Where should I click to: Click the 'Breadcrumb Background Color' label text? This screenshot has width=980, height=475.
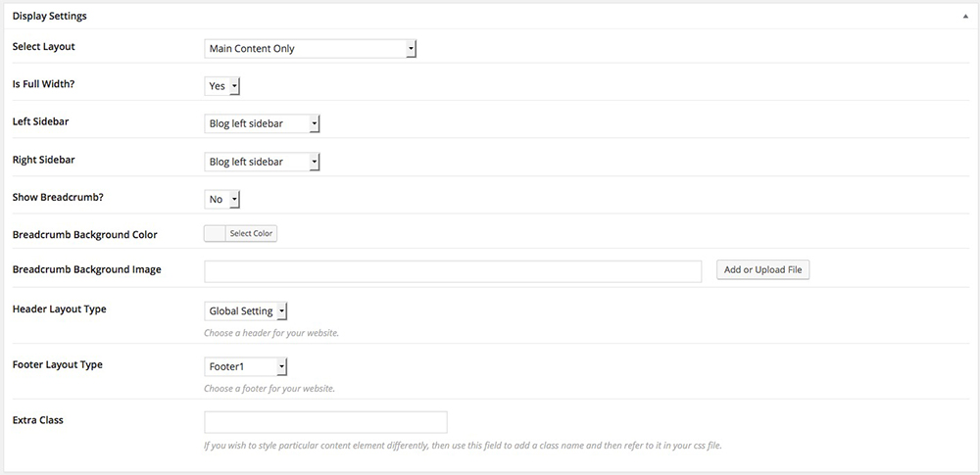[84, 235]
